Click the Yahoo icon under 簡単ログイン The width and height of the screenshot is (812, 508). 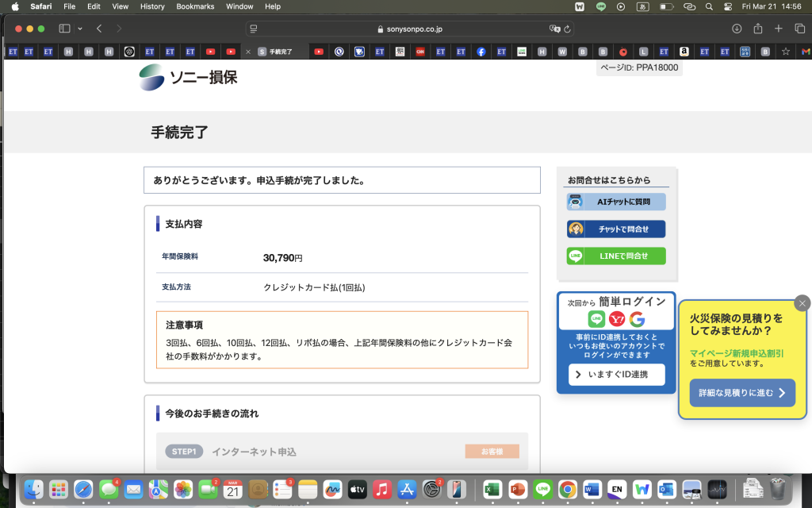[x=617, y=319]
